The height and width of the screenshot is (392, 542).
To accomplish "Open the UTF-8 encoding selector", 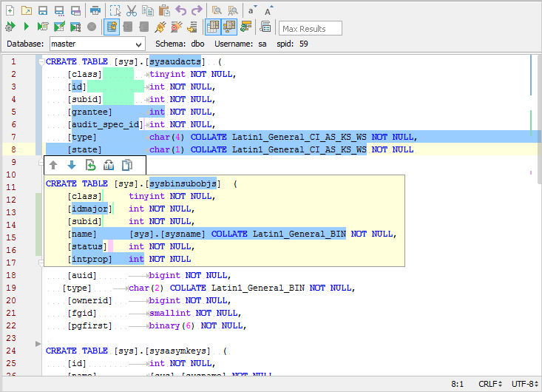I will [524, 385].
